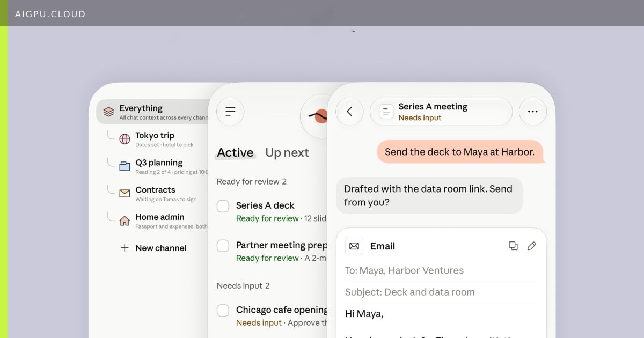Select the Everything channel row
Viewport: 644px width, 338px height.
click(153, 112)
